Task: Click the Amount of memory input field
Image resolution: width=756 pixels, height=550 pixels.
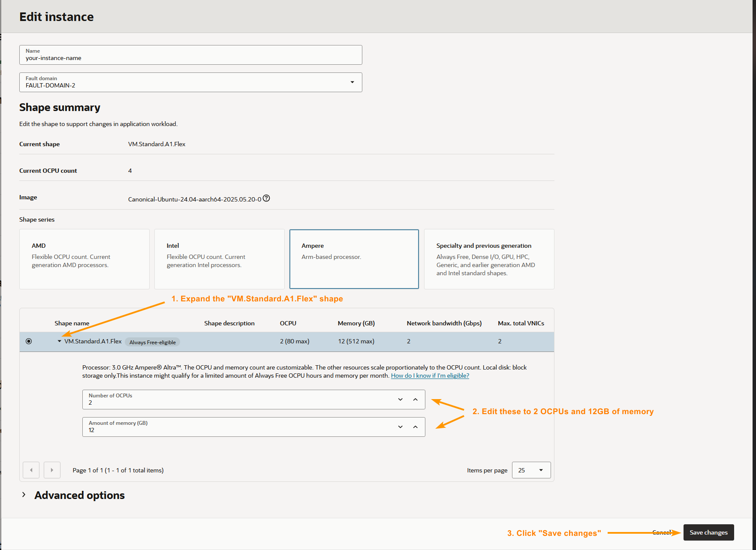Action: [x=254, y=427]
